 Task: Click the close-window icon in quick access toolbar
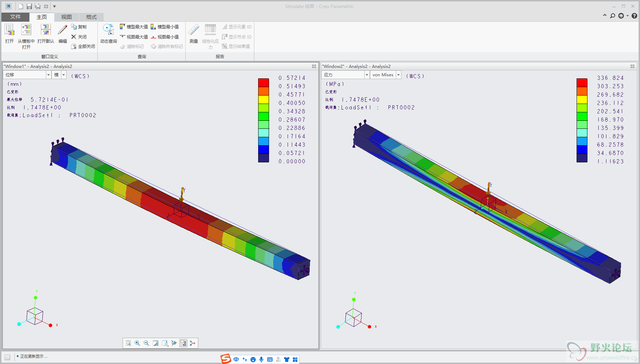[x=46, y=6]
